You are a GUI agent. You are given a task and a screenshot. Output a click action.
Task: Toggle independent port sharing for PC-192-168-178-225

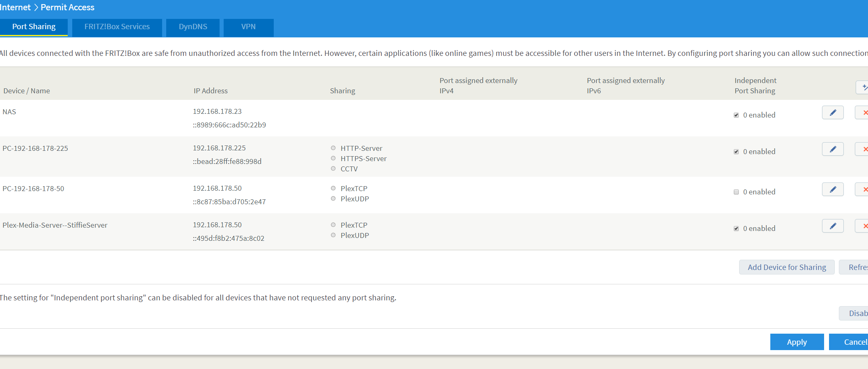click(x=736, y=152)
